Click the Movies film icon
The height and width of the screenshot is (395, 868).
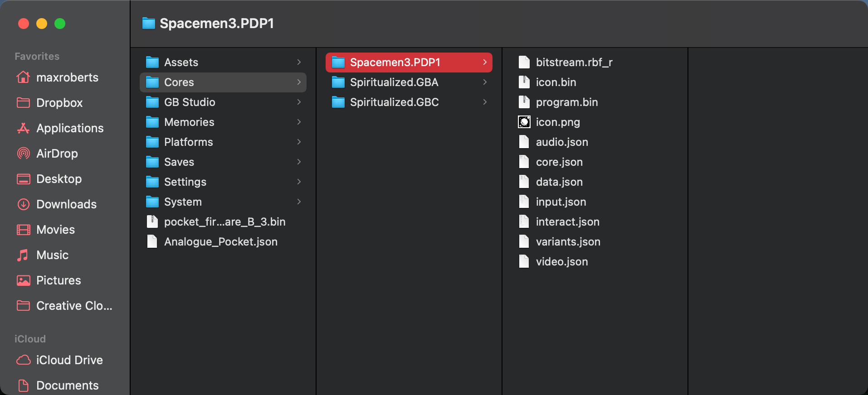pos(23,230)
